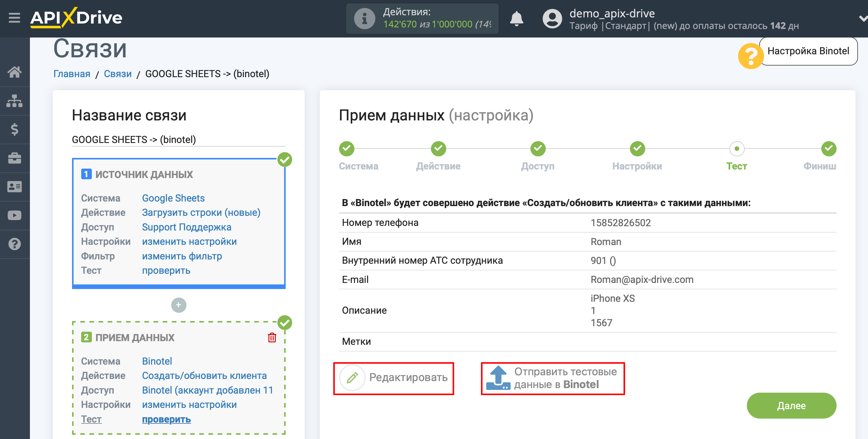This screenshot has height=439, width=868.
Task: Select phone number value 15852826502
Action: pos(620,223)
